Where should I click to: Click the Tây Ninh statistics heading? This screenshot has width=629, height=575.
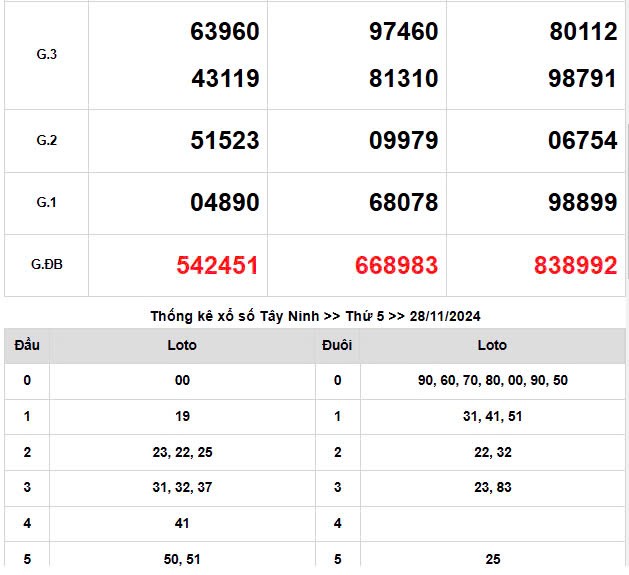pyautogui.click(x=315, y=316)
